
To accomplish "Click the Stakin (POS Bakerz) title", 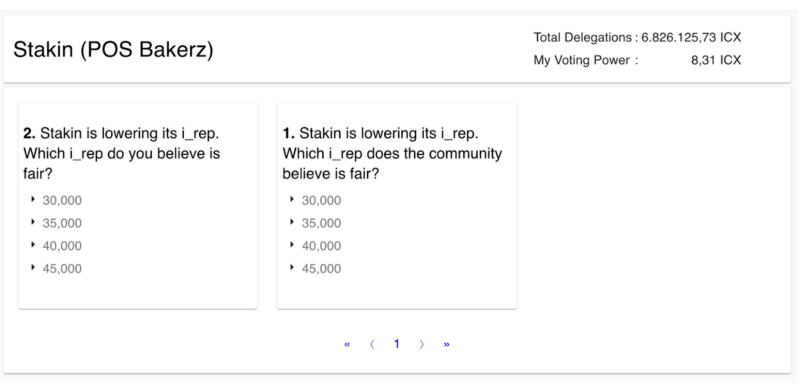I will click(113, 50).
